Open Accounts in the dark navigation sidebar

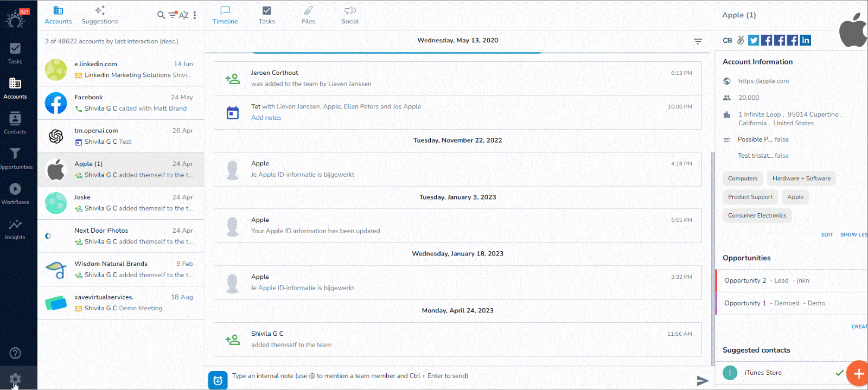(x=15, y=88)
